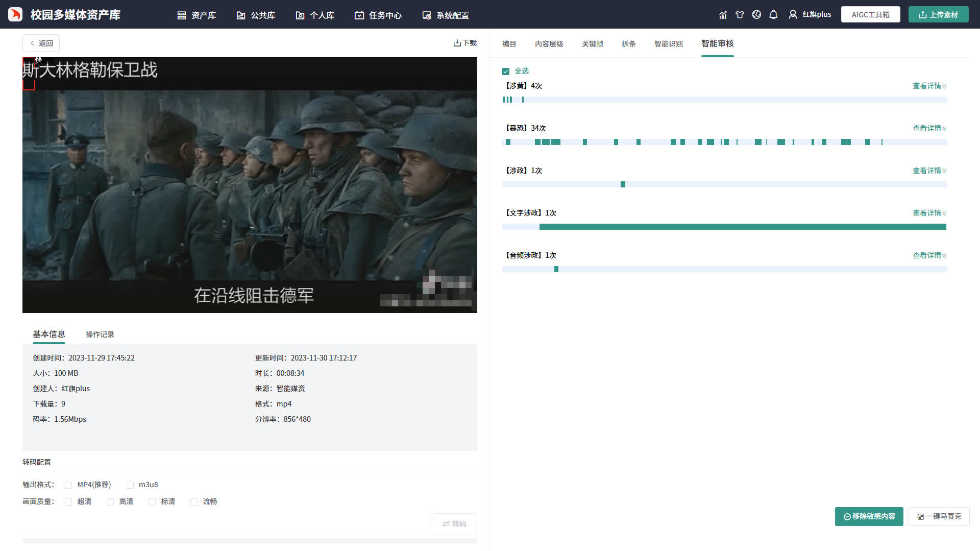Click the 时长 00:08:34 value

pos(290,373)
